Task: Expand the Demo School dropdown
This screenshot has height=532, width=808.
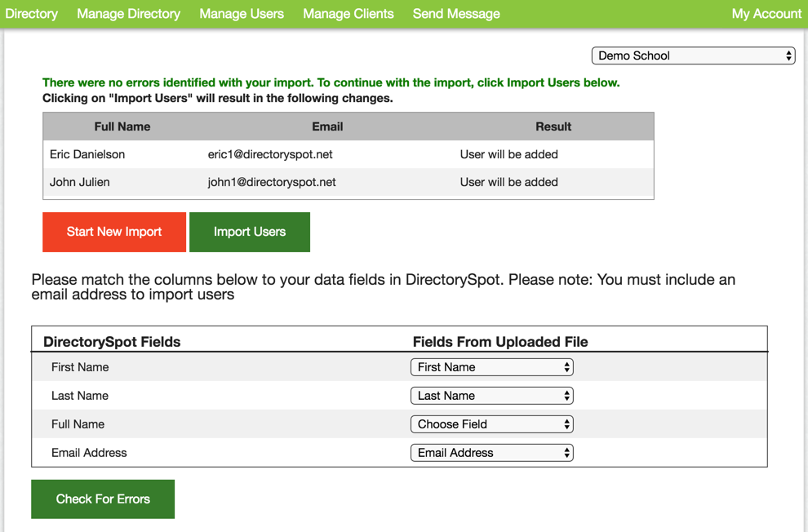Action: 693,55
